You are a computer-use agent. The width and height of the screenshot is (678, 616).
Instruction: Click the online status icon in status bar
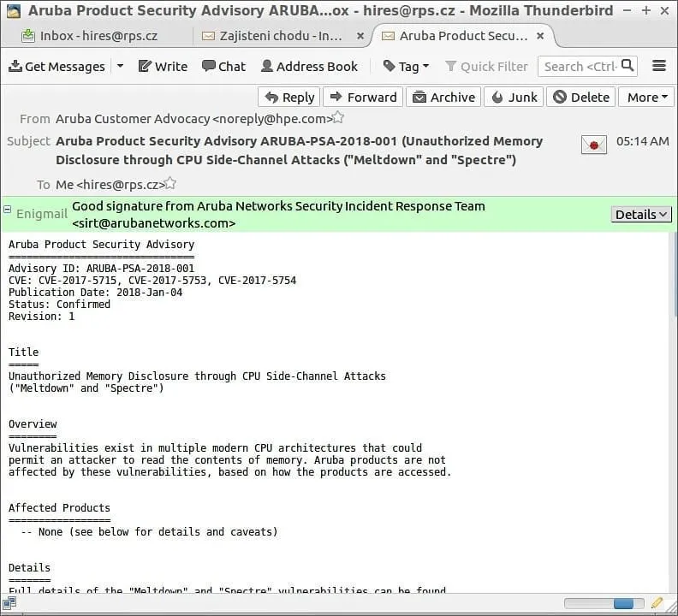pos(9,602)
